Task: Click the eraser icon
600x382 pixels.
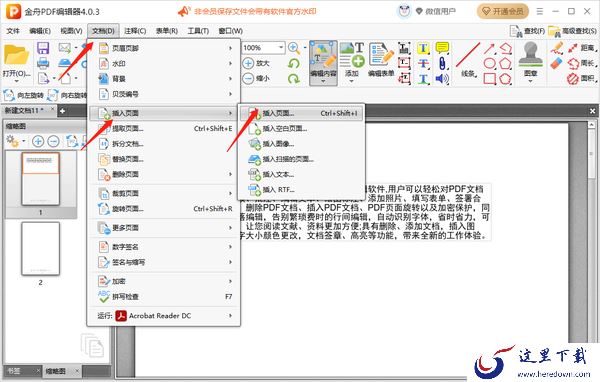Action: click(557, 63)
